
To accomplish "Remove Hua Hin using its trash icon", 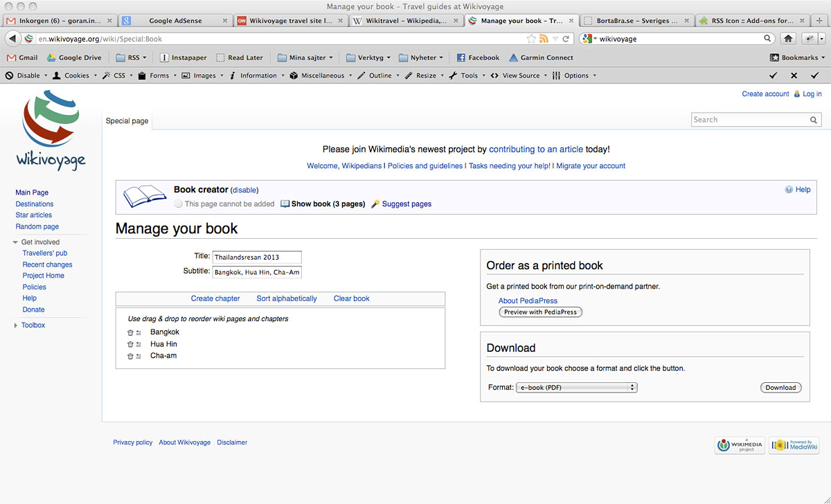I will point(130,345).
